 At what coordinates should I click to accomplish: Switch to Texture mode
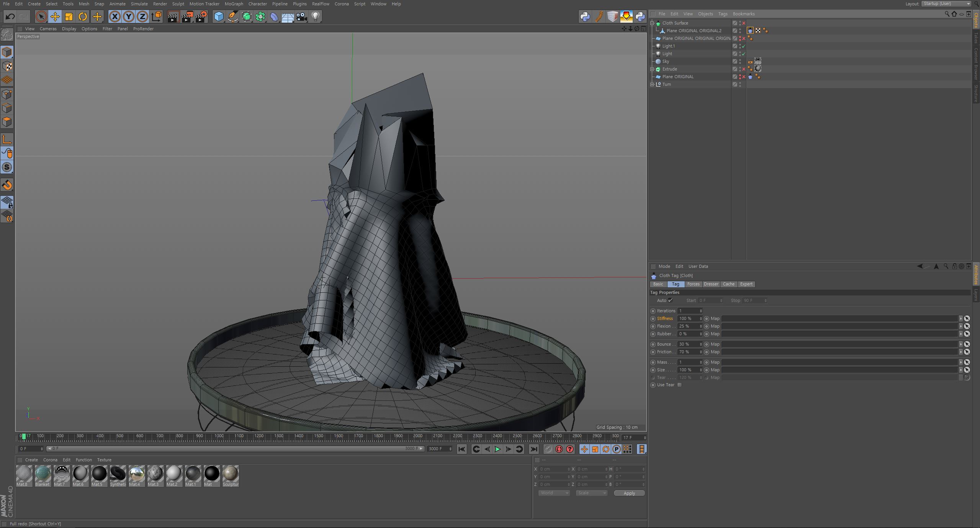7,66
